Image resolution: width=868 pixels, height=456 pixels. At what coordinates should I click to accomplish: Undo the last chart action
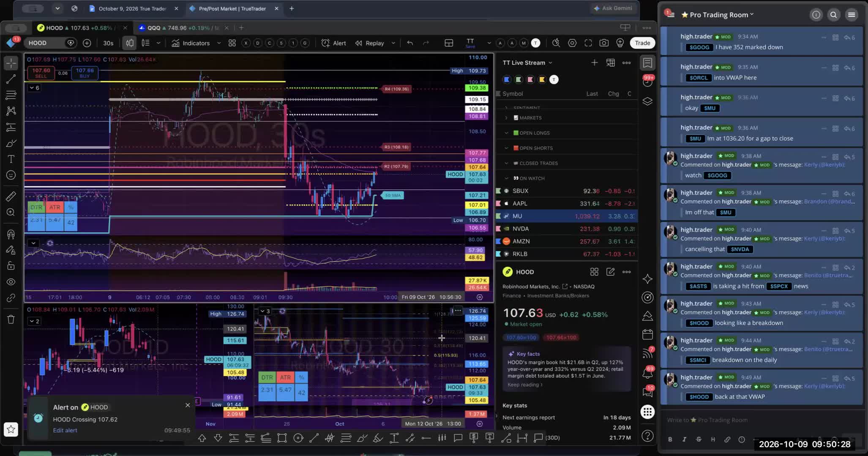click(410, 43)
